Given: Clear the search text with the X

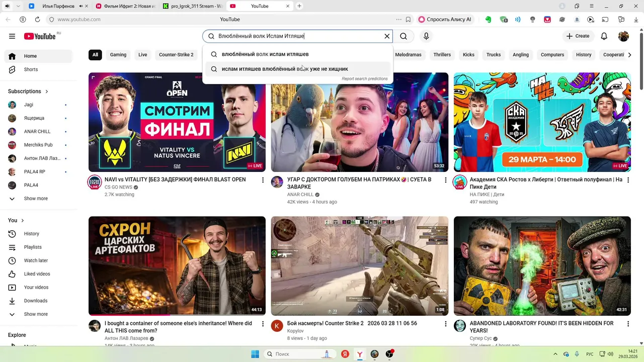Looking at the screenshot, I should point(387,36).
